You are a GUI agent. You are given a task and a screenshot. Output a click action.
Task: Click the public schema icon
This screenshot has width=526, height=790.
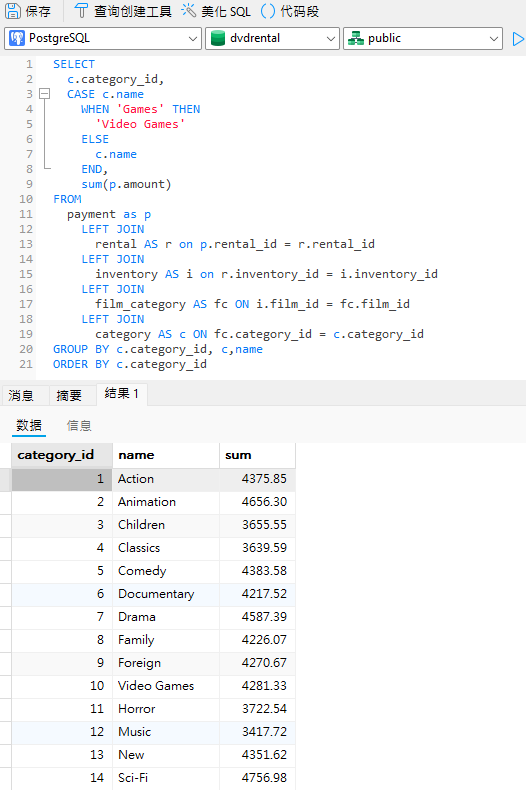point(356,38)
